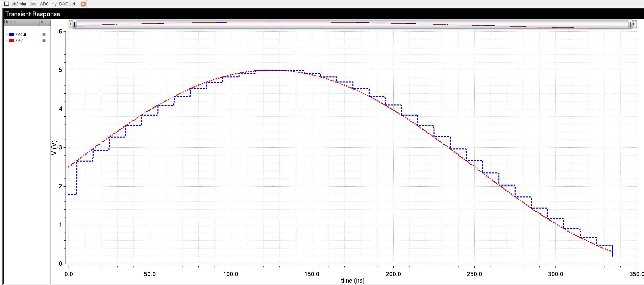The height and width of the screenshot is (285, 644).
Task: Click the 3 y-axis tick label
Action: 60,147
